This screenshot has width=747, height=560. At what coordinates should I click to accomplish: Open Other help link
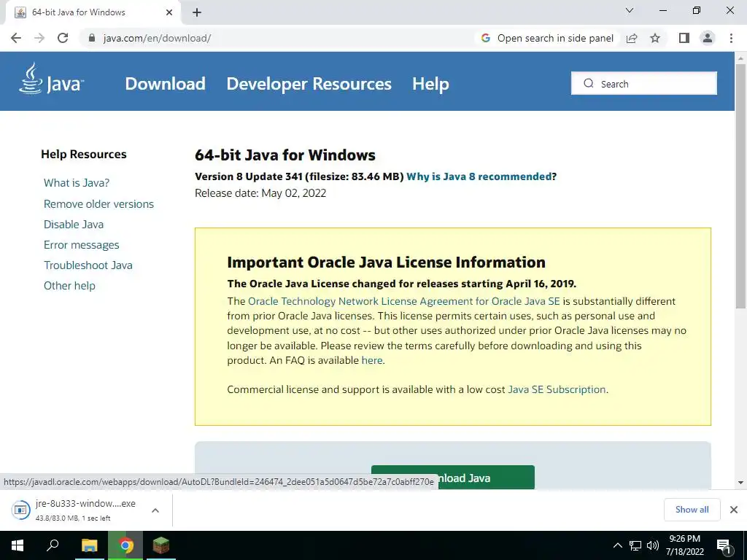pos(69,286)
